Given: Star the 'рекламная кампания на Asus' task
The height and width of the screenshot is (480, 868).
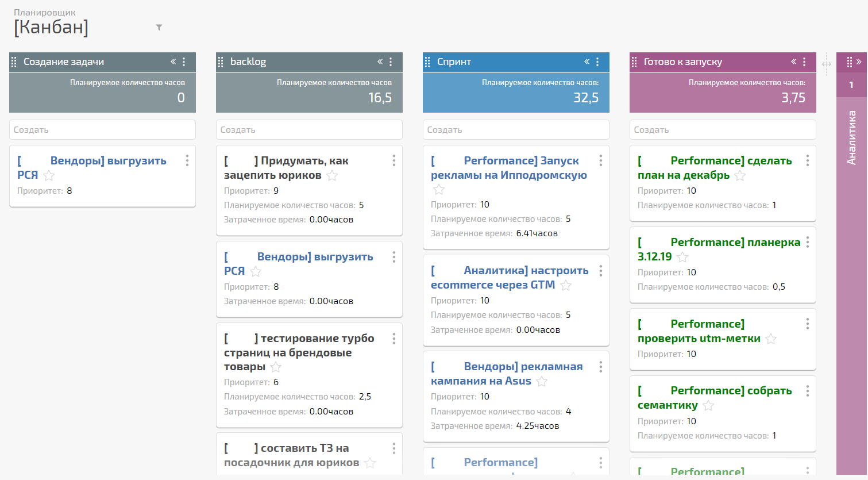Looking at the screenshot, I should (542, 381).
